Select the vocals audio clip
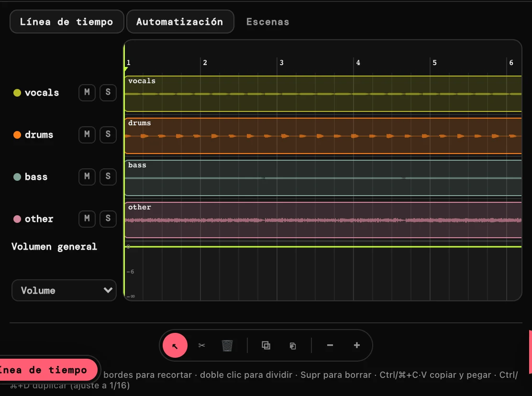The height and width of the screenshot is (396, 532). click(x=323, y=94)
